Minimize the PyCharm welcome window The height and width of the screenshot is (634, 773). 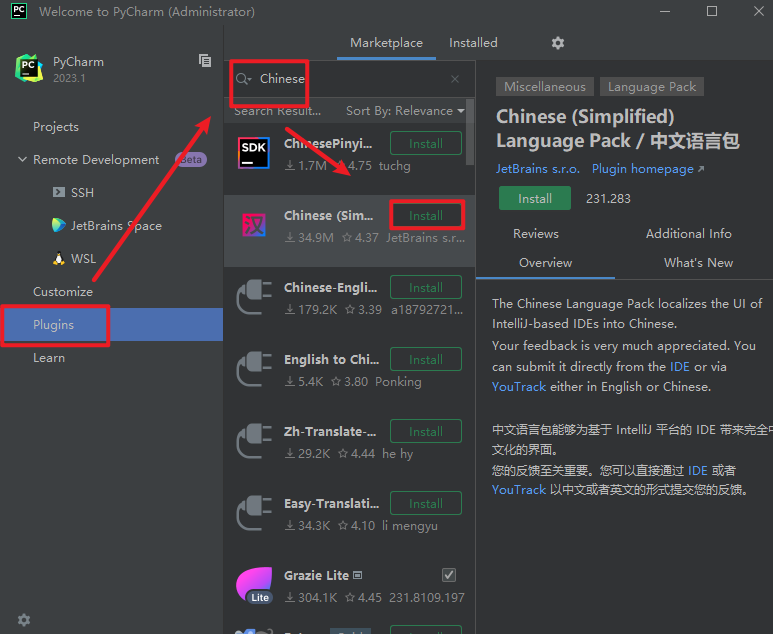tap(665, 11)
